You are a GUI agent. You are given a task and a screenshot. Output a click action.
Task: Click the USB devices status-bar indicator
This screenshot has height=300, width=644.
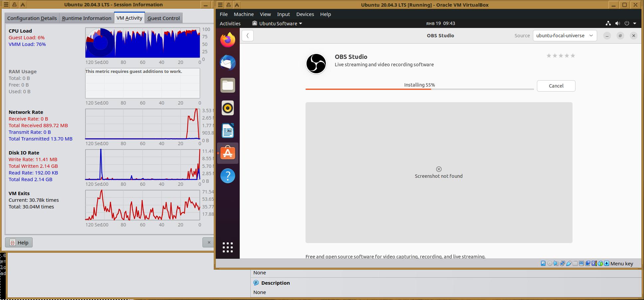(x=569, y=263)
